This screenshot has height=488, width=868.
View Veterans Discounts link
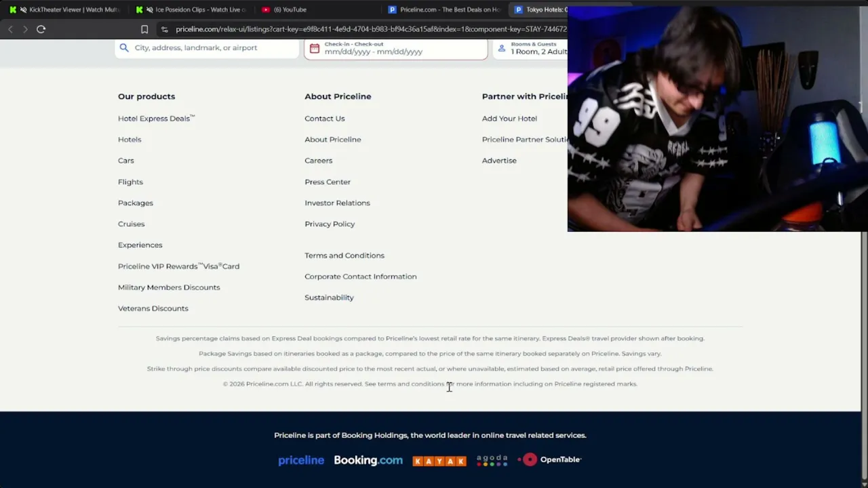(x=153, y=308)
